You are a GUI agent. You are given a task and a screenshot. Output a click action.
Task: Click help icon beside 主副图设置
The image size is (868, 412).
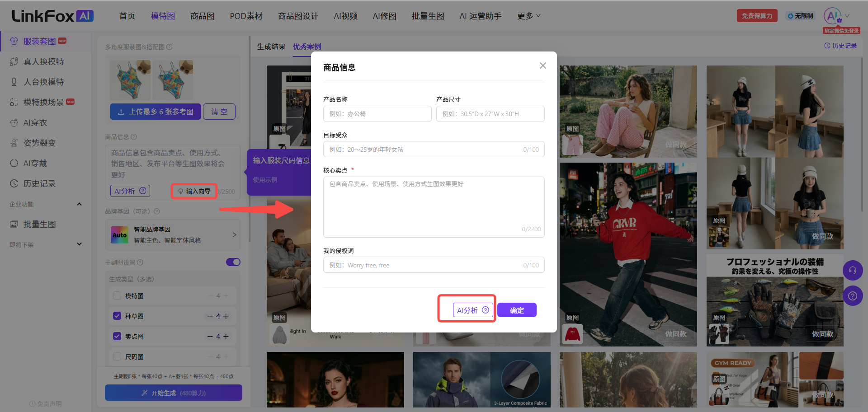point(140,262)
